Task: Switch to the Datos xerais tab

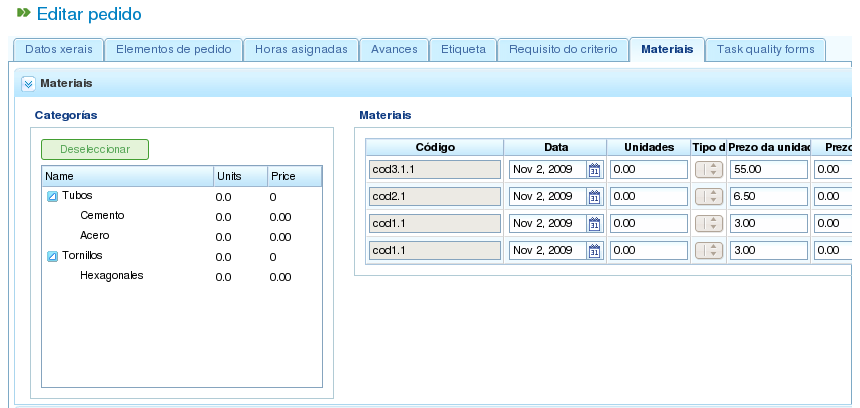Action: tap(58, 49)
